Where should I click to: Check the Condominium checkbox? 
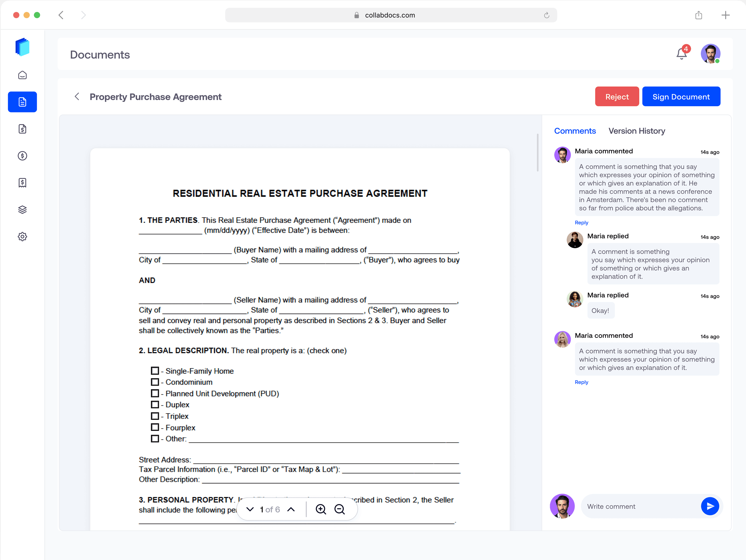pyautogui.click(x=155, y=382)
